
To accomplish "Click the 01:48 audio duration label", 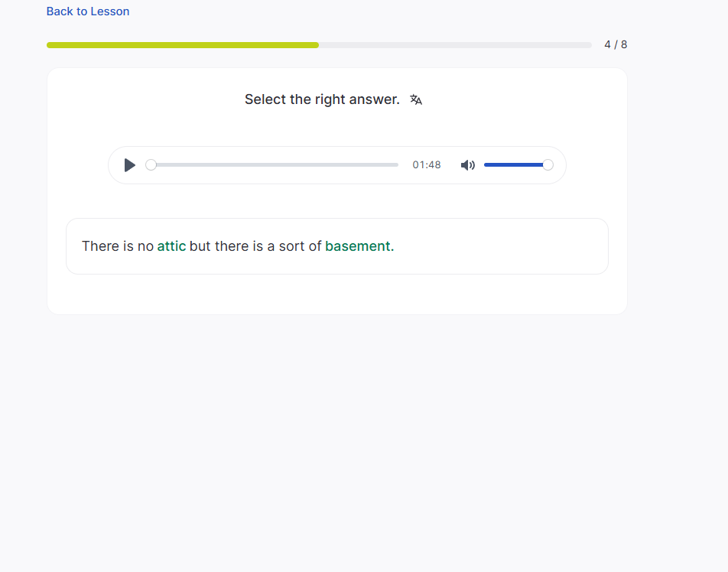I will pyautogui.click(x=427, y=165).
